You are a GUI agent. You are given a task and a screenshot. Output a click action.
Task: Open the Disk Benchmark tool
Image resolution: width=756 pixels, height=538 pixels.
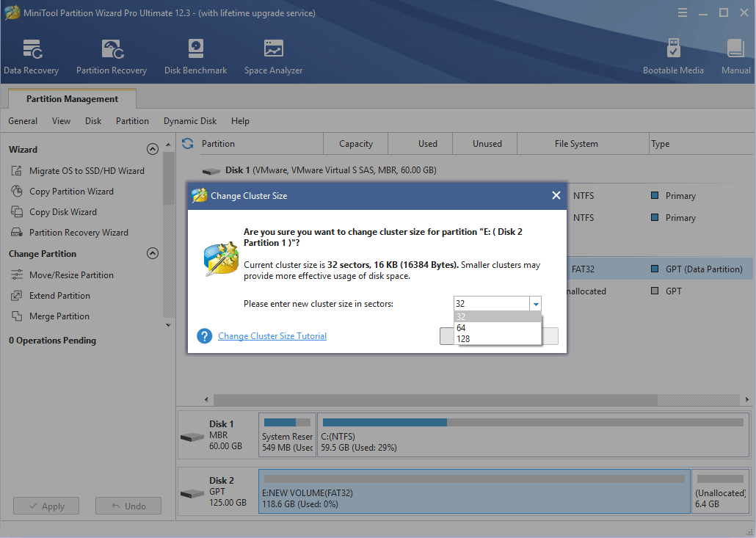195,57
